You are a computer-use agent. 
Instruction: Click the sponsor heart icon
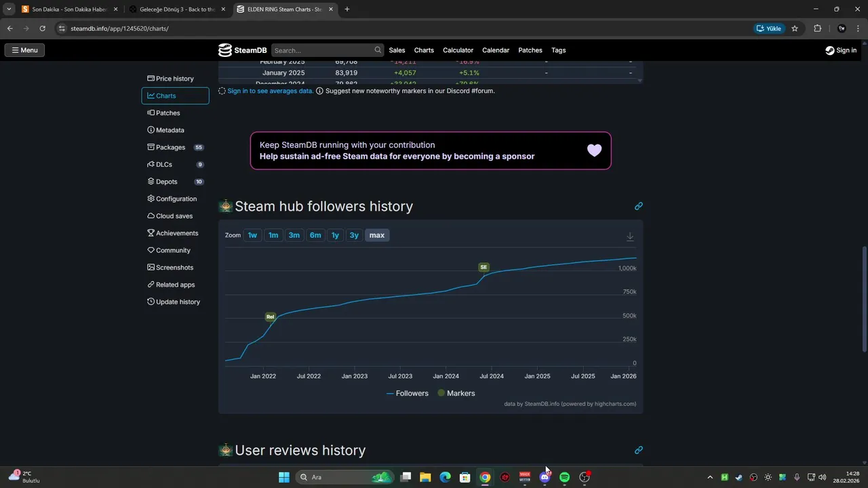pos(595,150)
